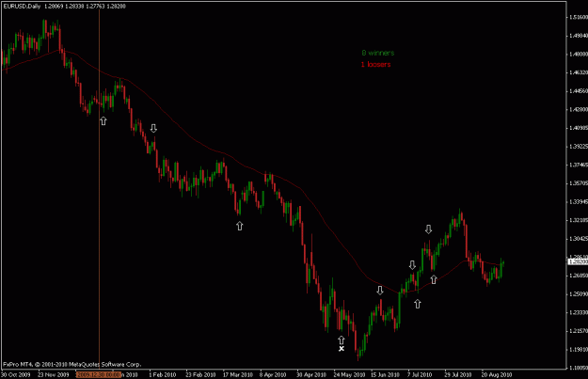Click the 17 Mar 2010 date label
Image resolution: width=588 pixels, height=379 pixels.
click(x=238, y=374)
